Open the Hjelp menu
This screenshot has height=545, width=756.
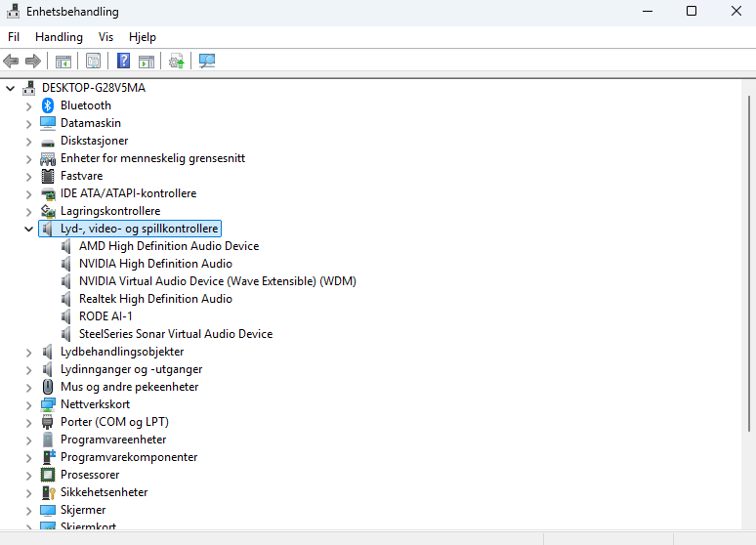[143, 37]
